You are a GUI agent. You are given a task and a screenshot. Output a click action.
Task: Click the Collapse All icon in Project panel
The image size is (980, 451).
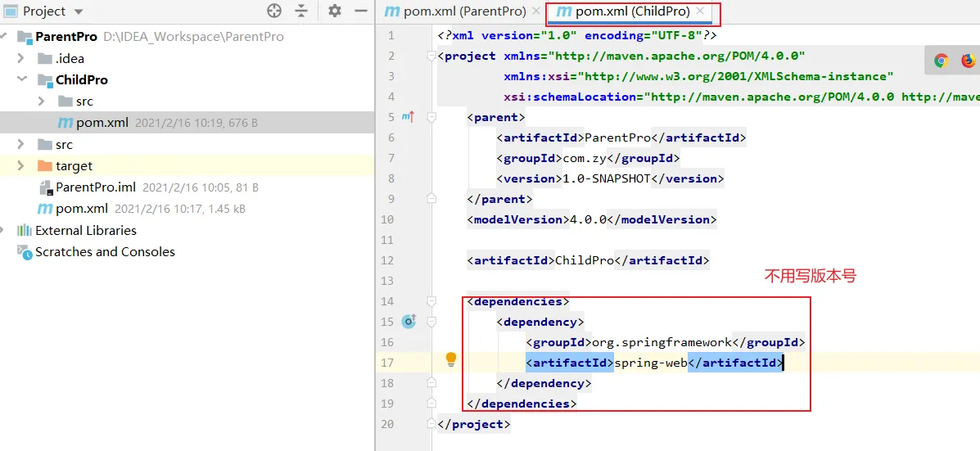click(302, 11)
